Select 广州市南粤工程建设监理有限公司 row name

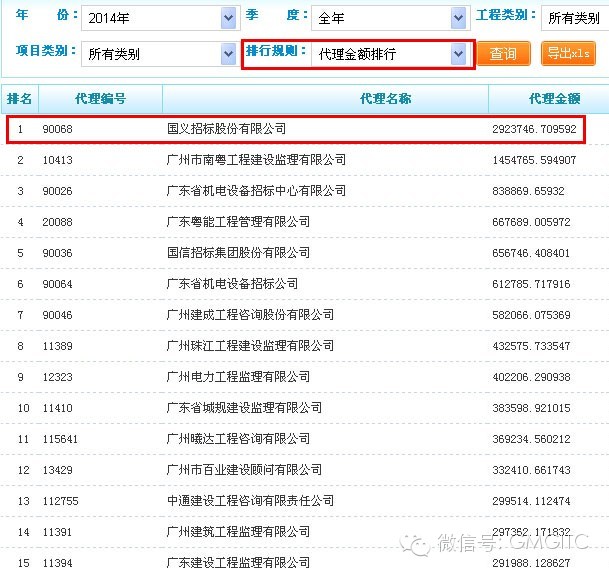click(x=256, y=160)
